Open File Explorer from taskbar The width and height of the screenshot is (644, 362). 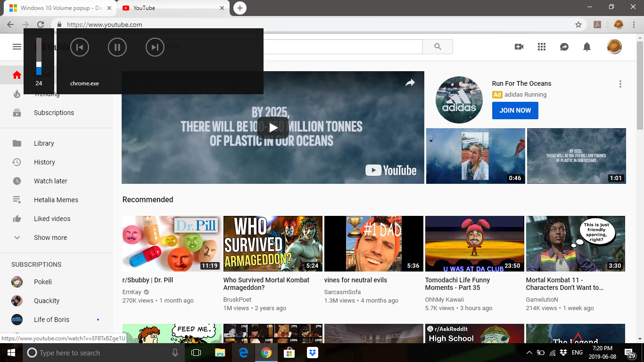[x=220, y=353]
